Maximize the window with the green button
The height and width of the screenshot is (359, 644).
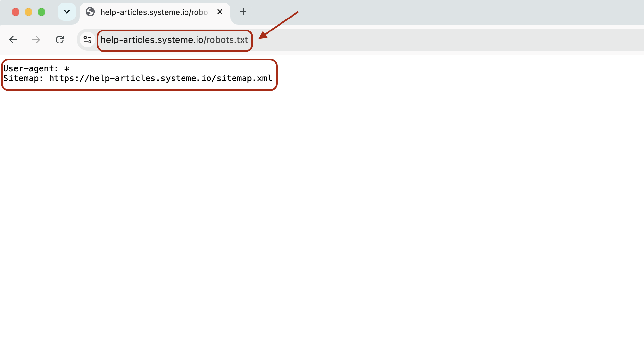coord(42,12)
